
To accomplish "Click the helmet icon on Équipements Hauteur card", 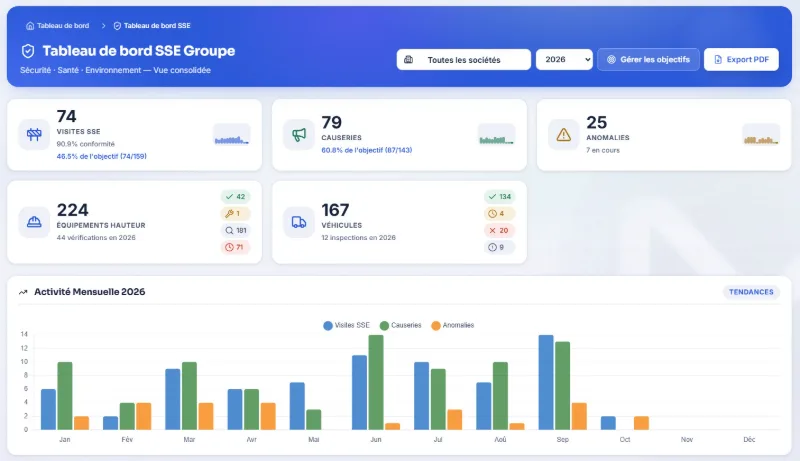I will coord(34,222).
